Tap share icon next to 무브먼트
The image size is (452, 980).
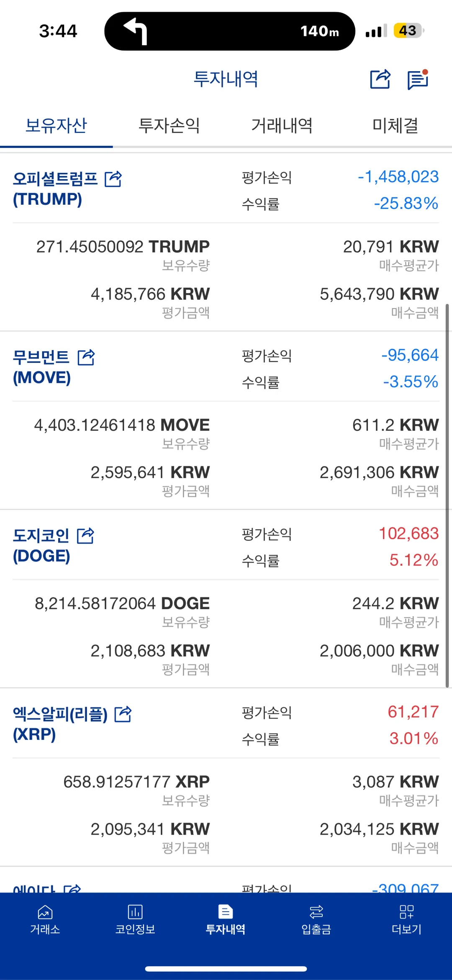86,358
